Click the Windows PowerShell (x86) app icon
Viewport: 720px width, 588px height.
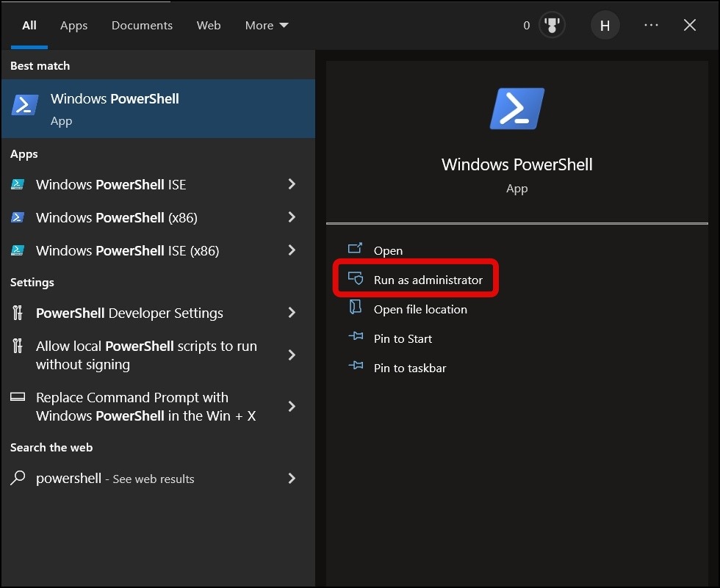[18, 218]
